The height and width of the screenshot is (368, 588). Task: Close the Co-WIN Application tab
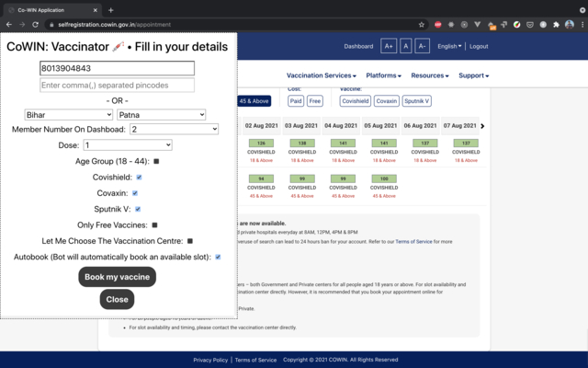coord(96,10)
